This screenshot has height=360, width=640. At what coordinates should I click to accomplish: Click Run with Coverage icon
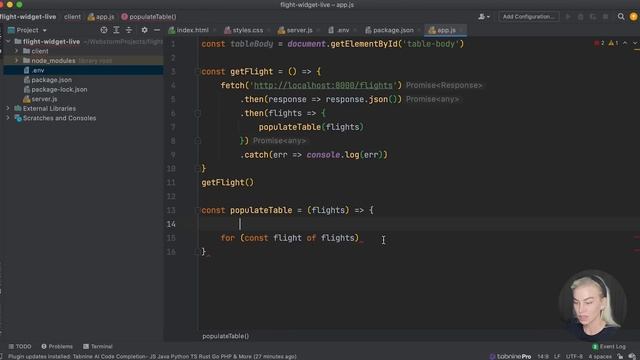coord(593,17)
